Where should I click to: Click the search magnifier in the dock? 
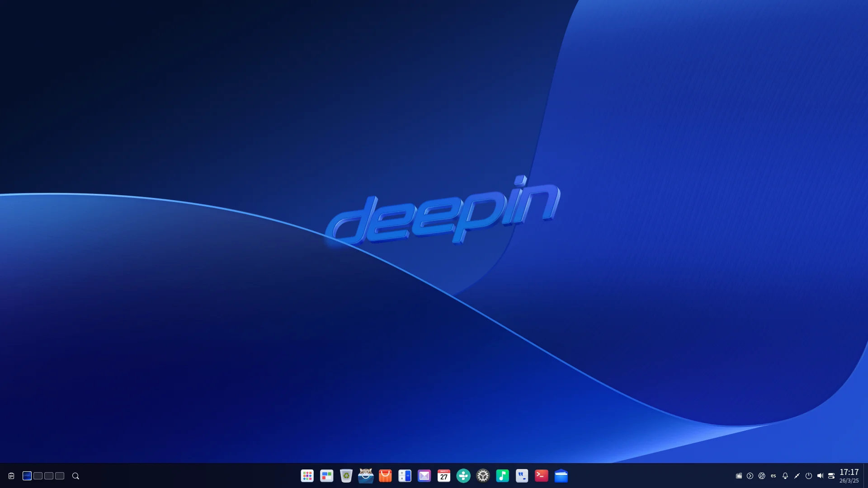point(75,476)
